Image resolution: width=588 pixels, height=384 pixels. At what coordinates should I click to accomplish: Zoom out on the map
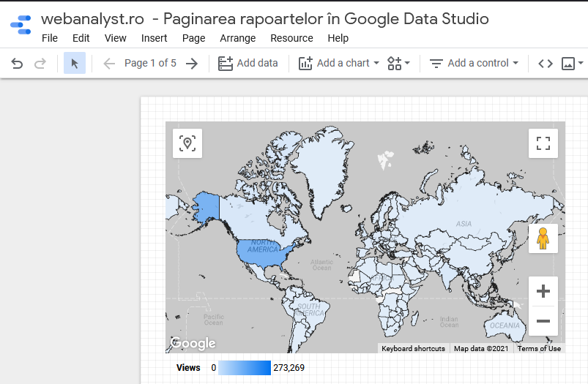coord(543,321)
